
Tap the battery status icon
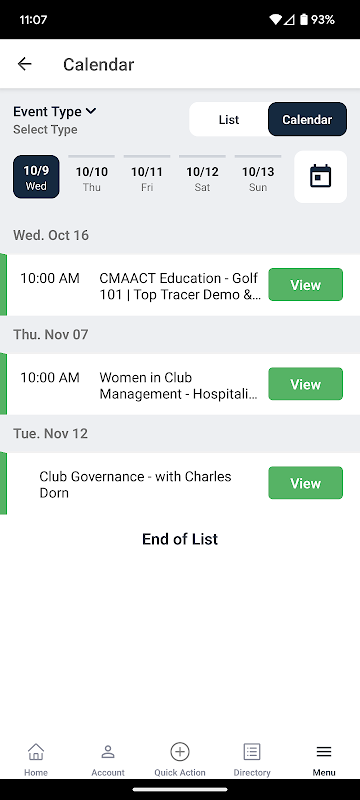point(304,20)
